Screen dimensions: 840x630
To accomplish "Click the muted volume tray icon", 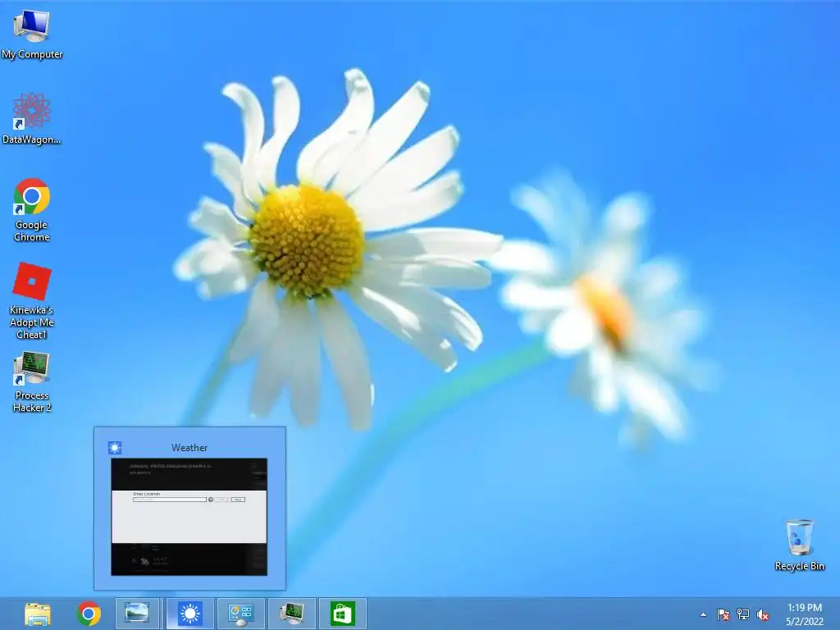I will tap(762, 614).
